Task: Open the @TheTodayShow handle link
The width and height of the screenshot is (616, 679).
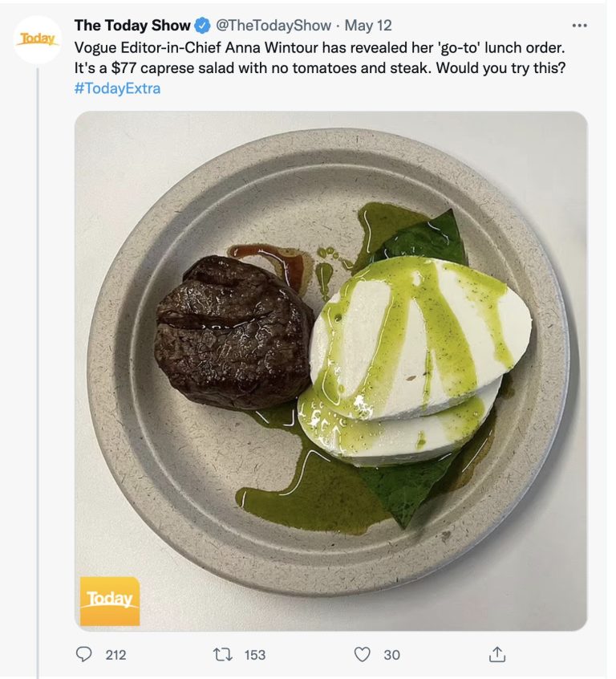Action: pos(274,26)
